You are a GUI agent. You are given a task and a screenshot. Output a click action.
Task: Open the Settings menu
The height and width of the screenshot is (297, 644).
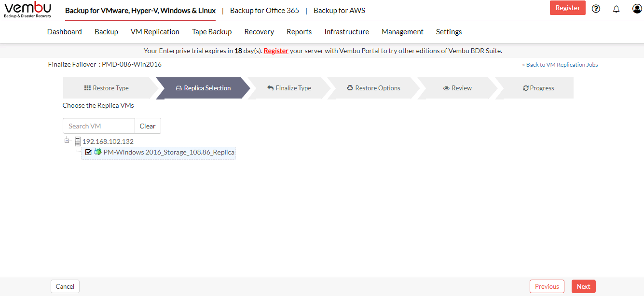(449, 32)
